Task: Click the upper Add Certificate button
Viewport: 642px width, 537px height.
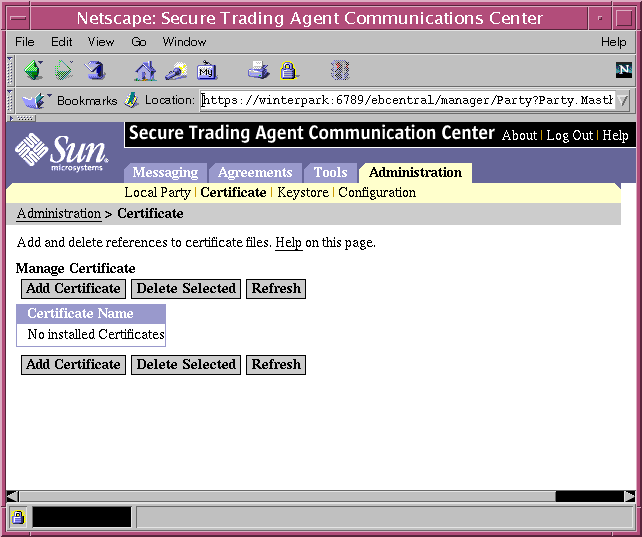Action: coord(73,289)
